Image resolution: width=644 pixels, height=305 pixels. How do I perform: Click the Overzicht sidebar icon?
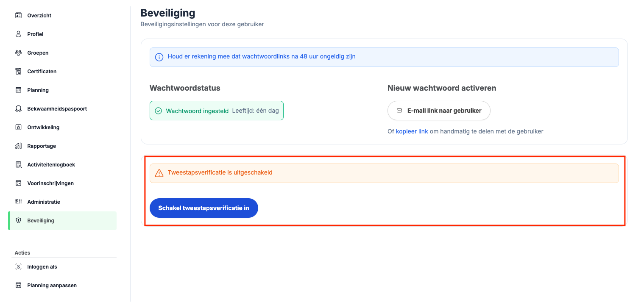click(x=18, y=16)
